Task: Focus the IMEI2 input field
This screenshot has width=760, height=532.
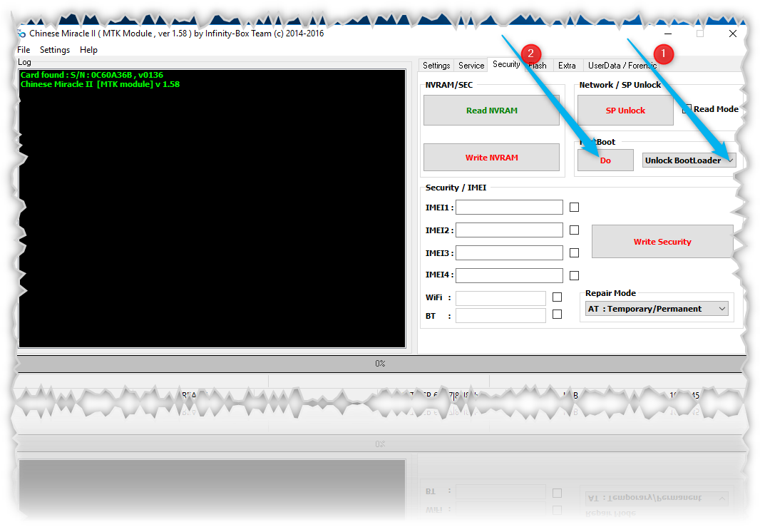Action: (x=509, y=230)
